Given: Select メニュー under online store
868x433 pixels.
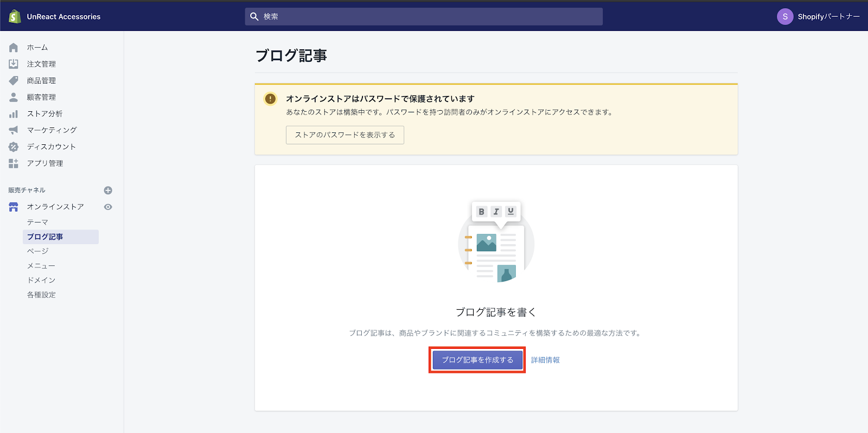Looking at the screenshot, I should tap(41, 266).
